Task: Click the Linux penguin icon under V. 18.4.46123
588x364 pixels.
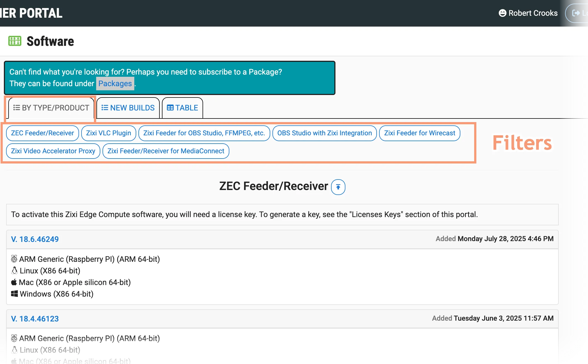Action: (14, 350)
